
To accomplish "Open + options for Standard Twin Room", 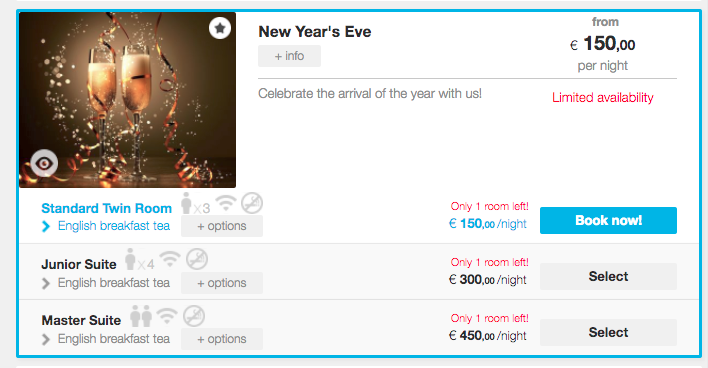I will (x=222, y=226).
